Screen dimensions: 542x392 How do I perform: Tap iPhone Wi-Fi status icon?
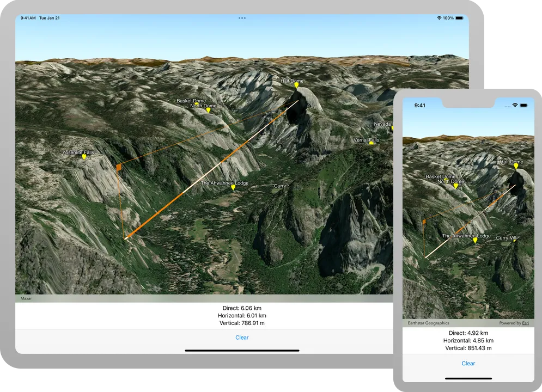pyautogui.click(x=515, y=105)
